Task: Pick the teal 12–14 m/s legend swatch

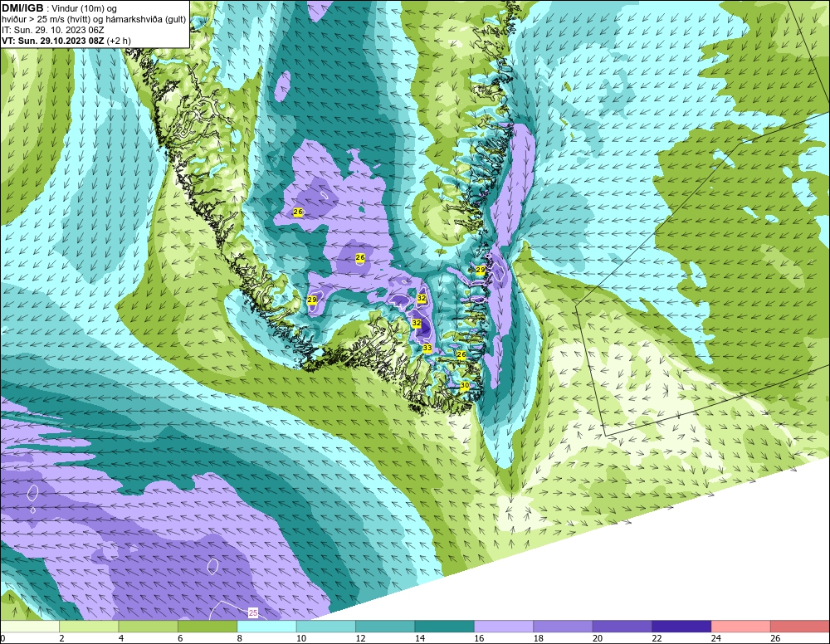Action: (x=385, y=627)
